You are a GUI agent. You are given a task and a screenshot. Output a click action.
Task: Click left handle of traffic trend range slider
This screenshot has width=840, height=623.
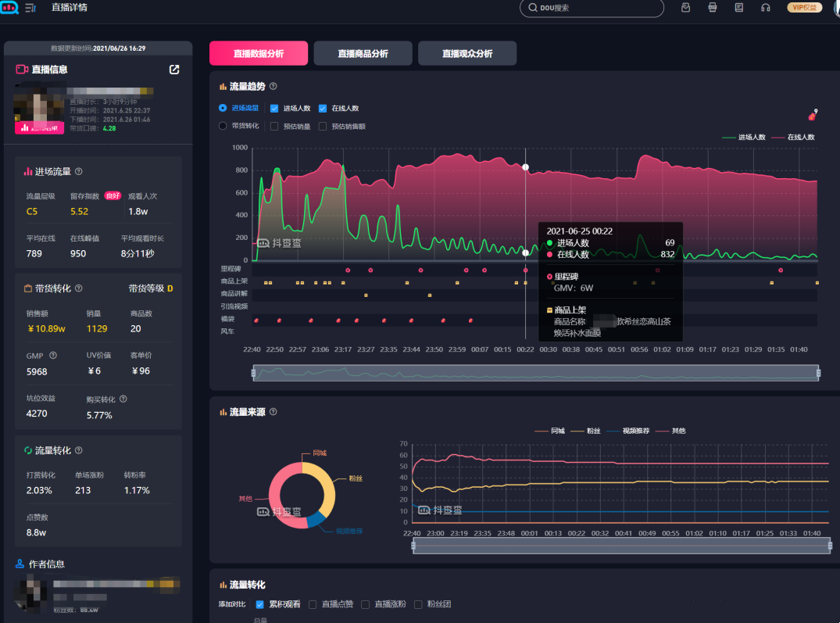[x=253, y=374]
